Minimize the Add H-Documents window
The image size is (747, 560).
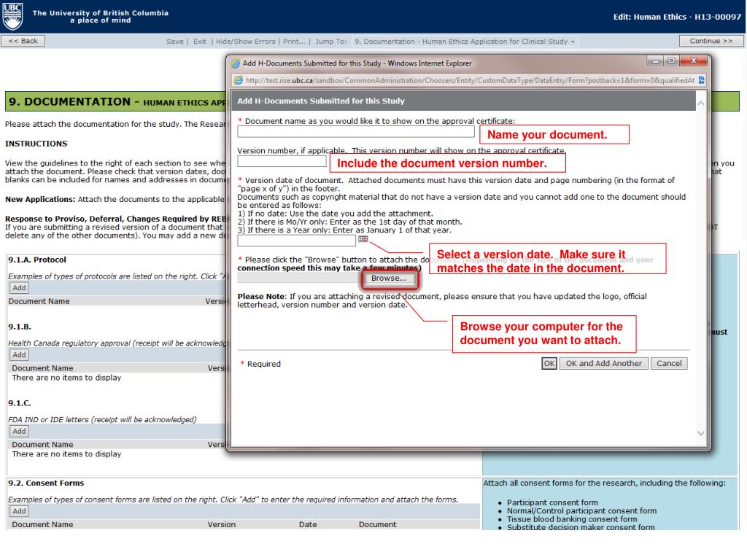[x=655, y=61]
